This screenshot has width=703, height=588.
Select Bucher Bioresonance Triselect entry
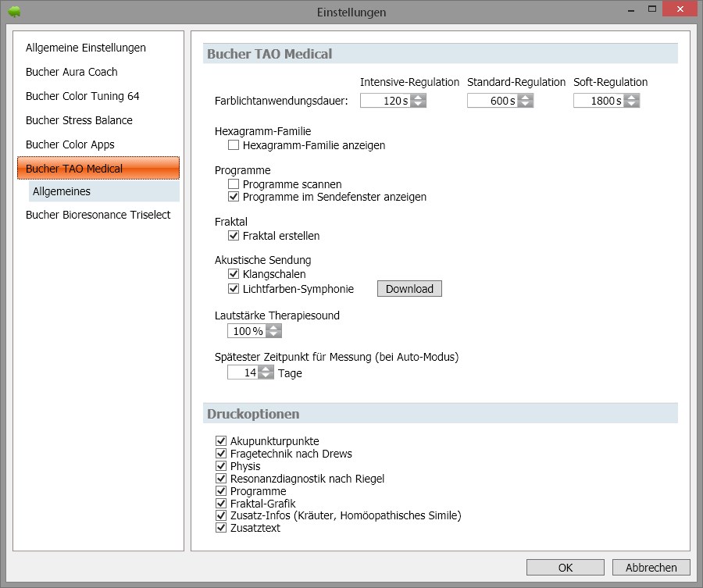[x=98, y=215]
